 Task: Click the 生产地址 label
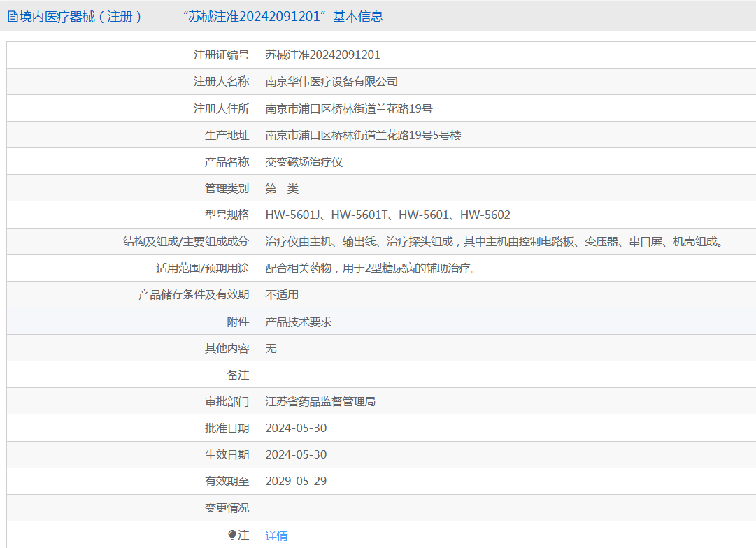tap(227, 135)
